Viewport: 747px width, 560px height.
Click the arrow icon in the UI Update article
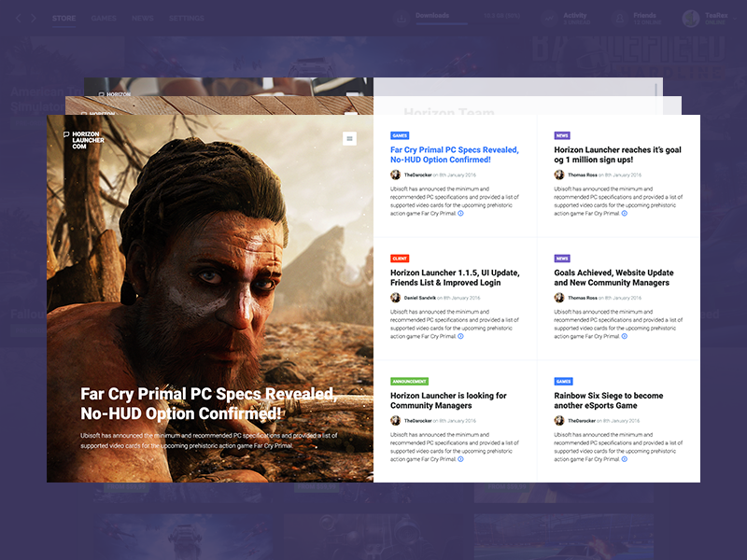point(460,336)
